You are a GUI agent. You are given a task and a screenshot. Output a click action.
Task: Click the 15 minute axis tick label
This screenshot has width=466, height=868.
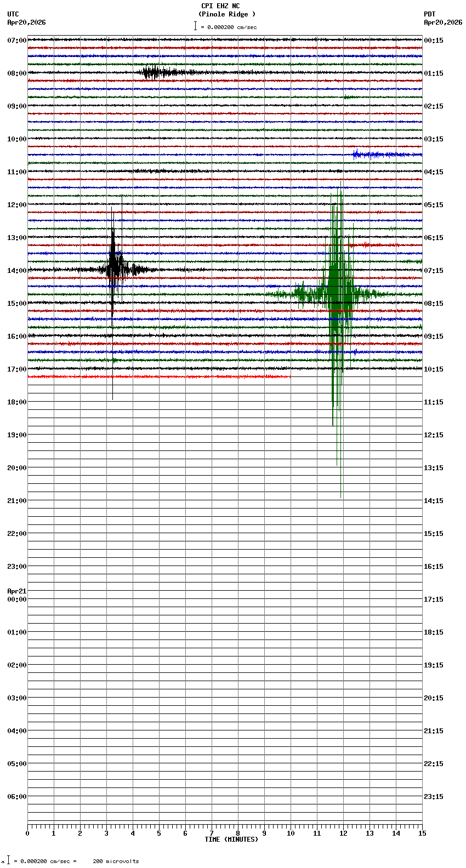coord(422,833)
